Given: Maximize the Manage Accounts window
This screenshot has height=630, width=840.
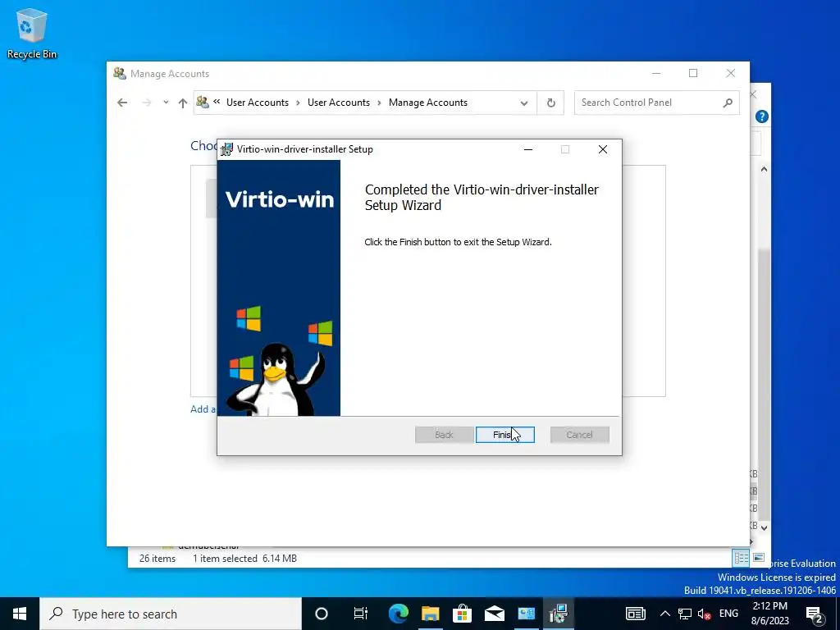Looking at the screenshot, I should click(x=693, y=73).
